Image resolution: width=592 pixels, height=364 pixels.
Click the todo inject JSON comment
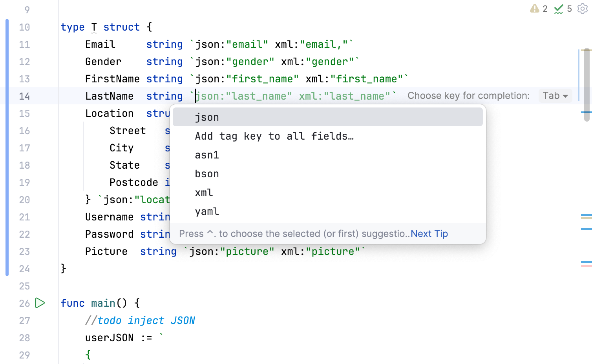pos(140,320)
